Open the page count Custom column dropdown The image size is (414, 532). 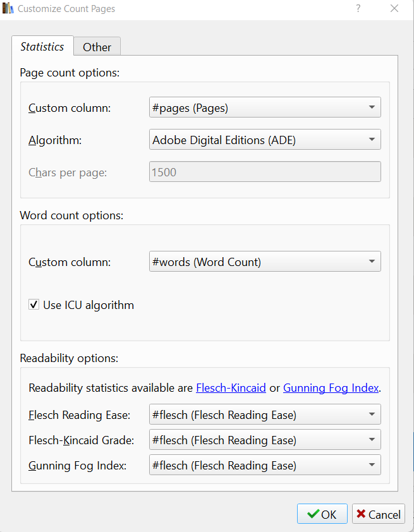pyautogui.click(x=265, y=107)
